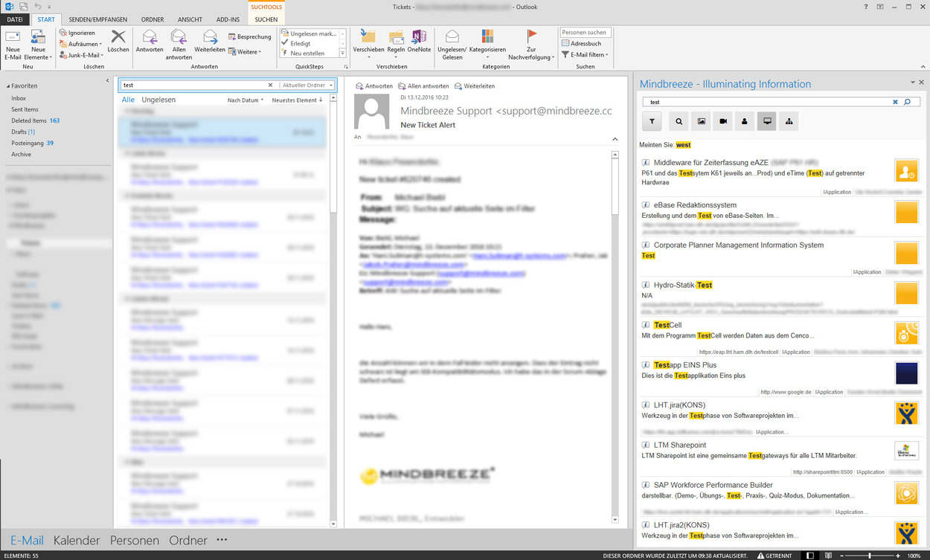
Task: Open the Aufräumen dropdown
Action: click(80, 44)
